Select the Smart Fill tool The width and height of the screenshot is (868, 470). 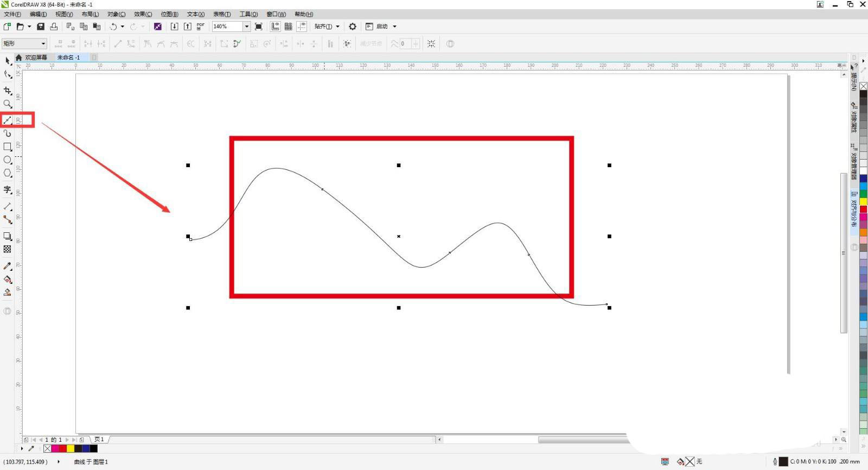tap(7, 292)
